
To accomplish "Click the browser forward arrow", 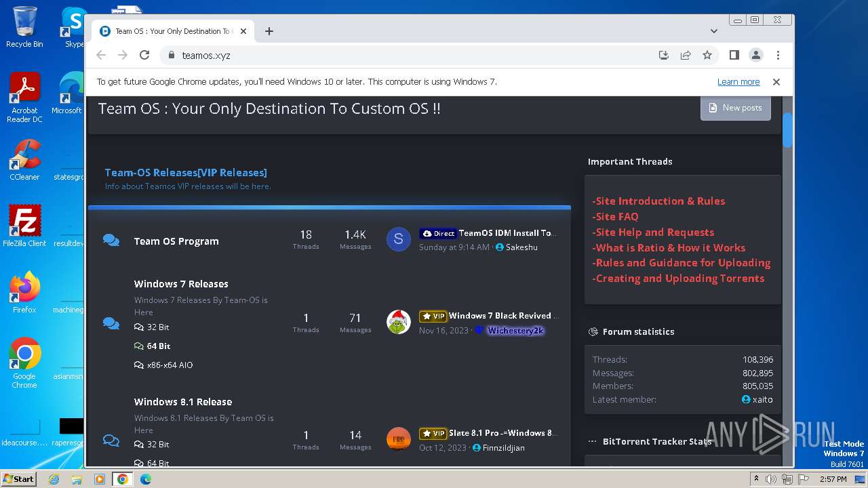I will 123,55.
